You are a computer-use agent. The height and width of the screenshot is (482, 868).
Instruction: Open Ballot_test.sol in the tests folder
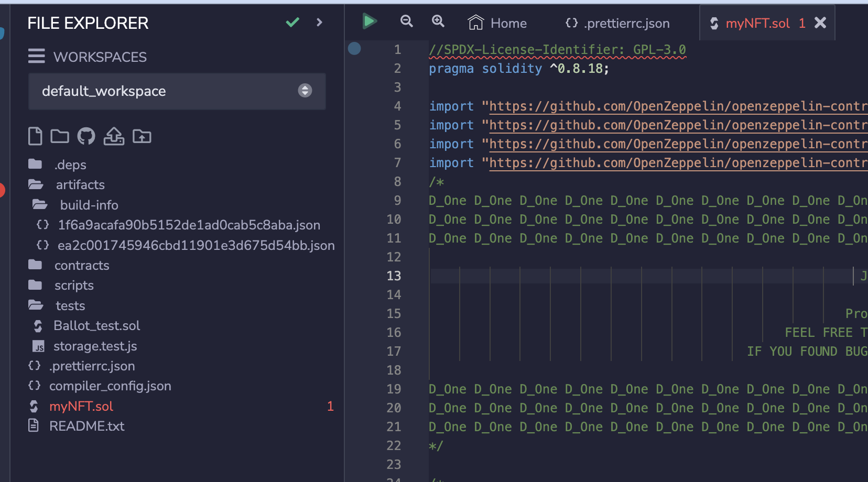[x=96, y=326]
